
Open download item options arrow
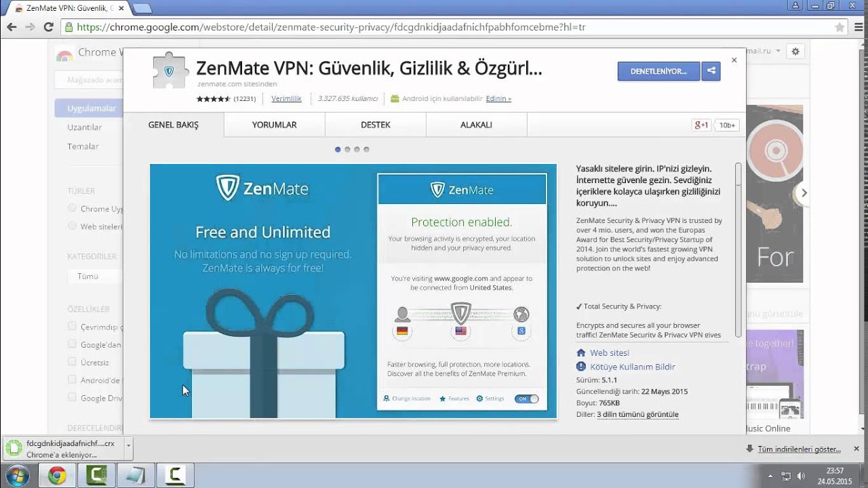point(128,448)
